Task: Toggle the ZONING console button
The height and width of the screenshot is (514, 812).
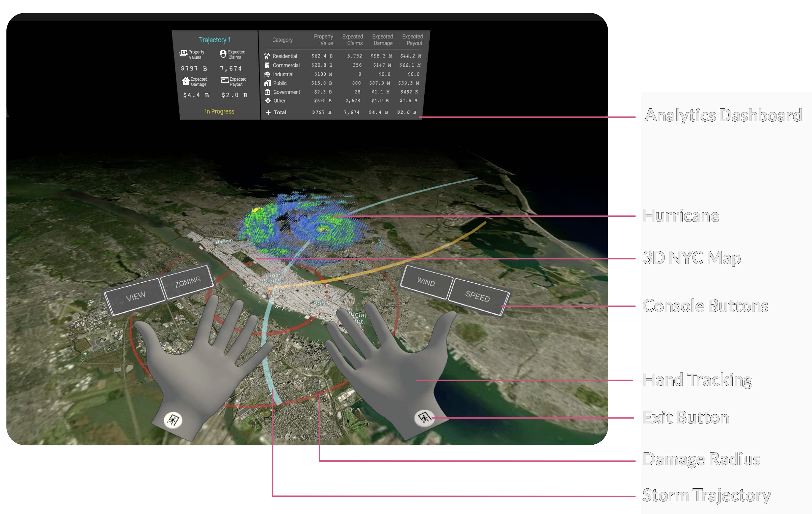Action: [x=188, y=282]
